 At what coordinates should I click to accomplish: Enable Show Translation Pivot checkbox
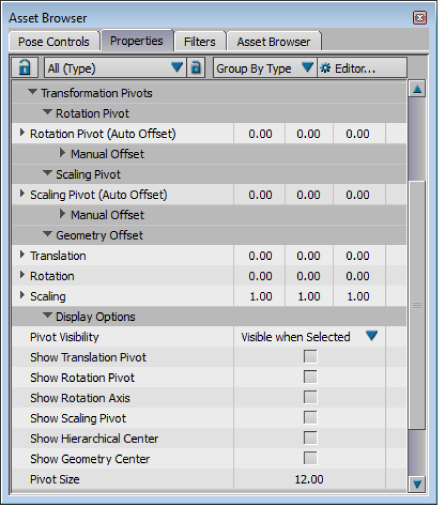coord(310,357)
